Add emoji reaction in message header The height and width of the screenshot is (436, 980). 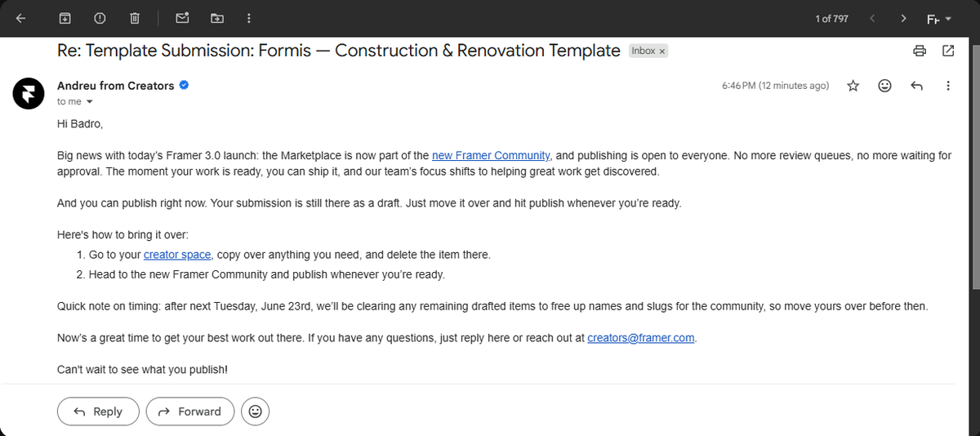point(884,86)
